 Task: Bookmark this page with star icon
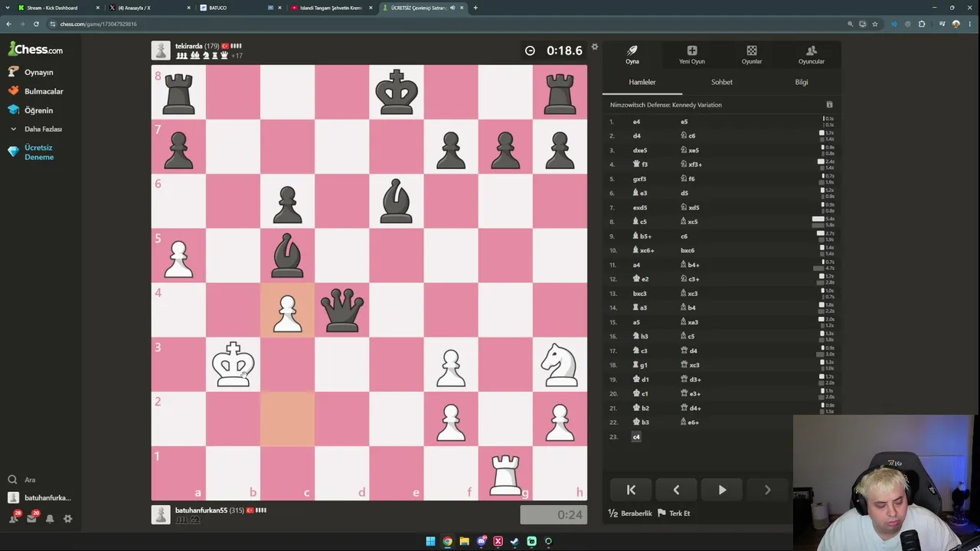click(875, 24)
